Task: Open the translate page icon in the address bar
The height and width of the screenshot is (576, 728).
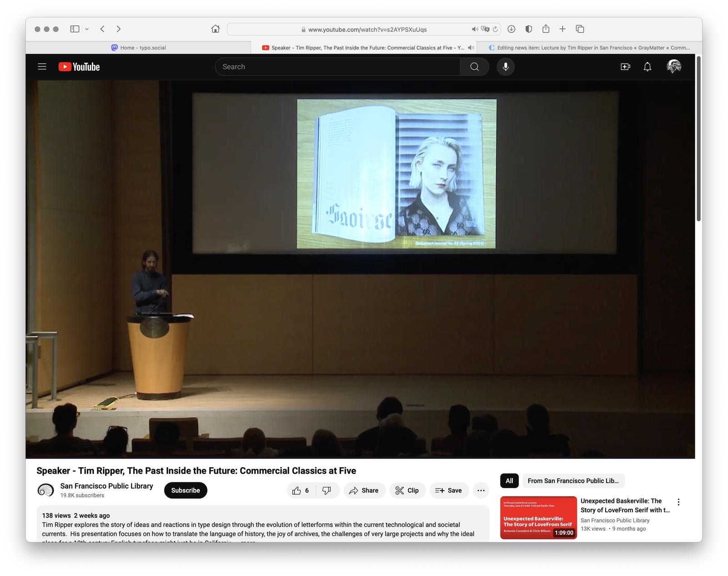Action: click(x=485, y=29)
